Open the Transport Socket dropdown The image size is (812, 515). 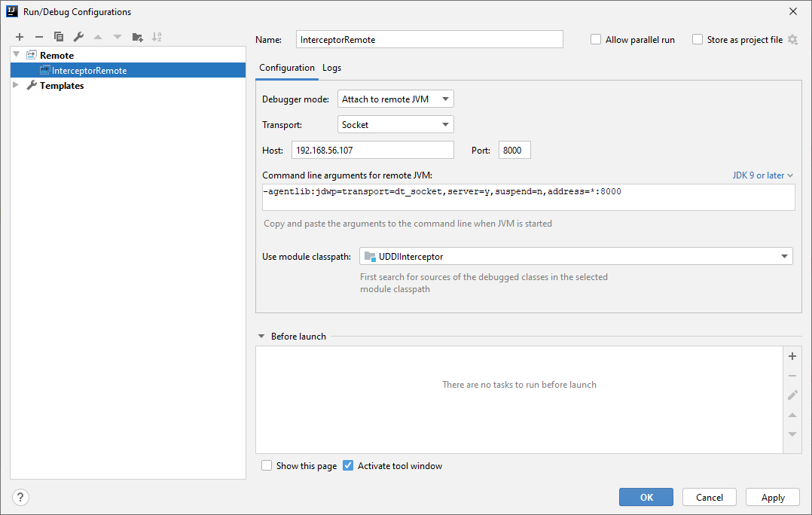(x=395, y=125)
